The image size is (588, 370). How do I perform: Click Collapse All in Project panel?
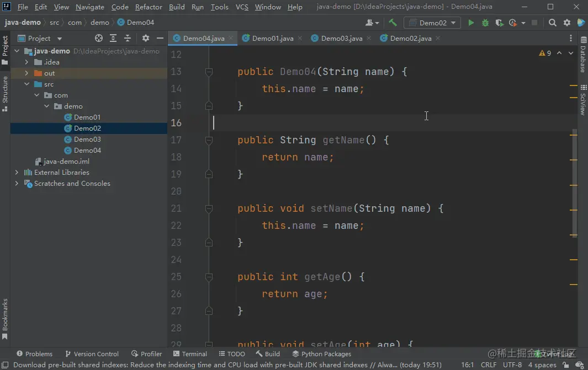point(128,38)
